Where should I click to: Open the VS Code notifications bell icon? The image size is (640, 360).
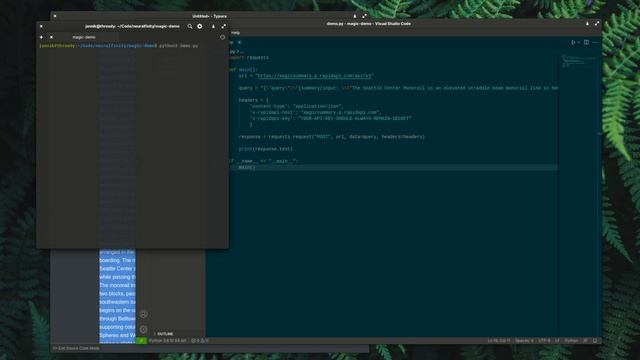coord(595,340)
